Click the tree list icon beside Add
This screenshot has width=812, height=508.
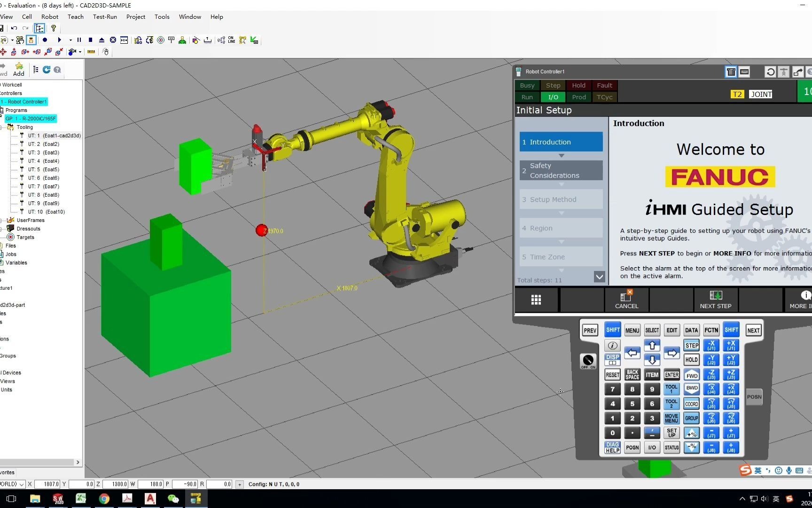coord(36,70)
